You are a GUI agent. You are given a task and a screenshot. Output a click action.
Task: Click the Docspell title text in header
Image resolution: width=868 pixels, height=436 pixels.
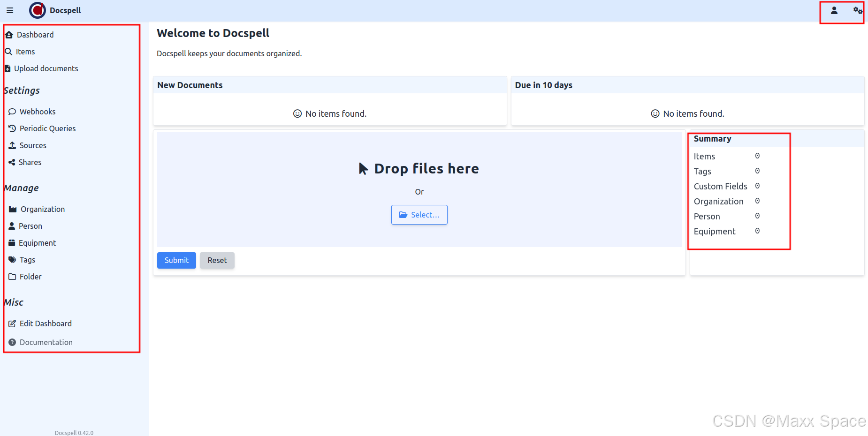(x=65, y=10)
